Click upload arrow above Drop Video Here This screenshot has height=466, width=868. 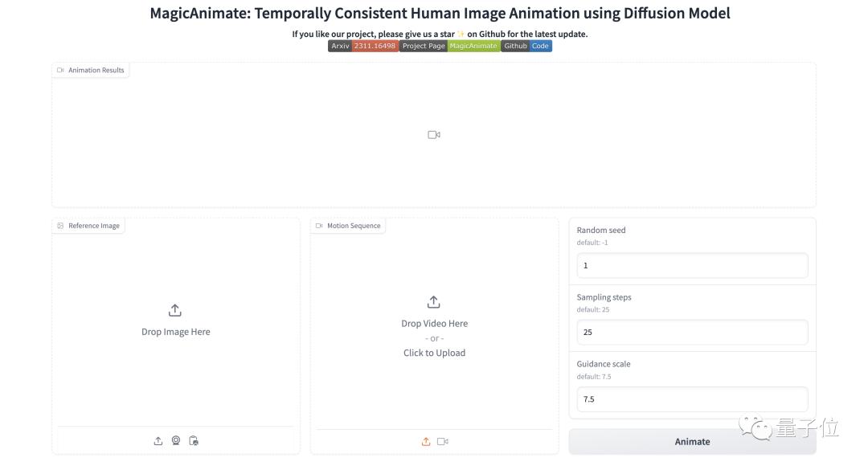(434, 302)
